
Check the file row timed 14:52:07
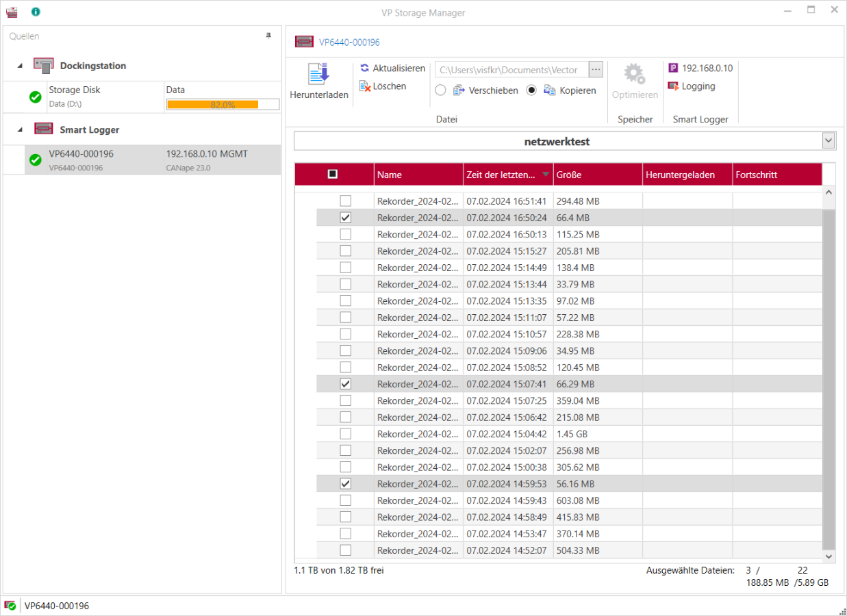(x=346, y=550)
